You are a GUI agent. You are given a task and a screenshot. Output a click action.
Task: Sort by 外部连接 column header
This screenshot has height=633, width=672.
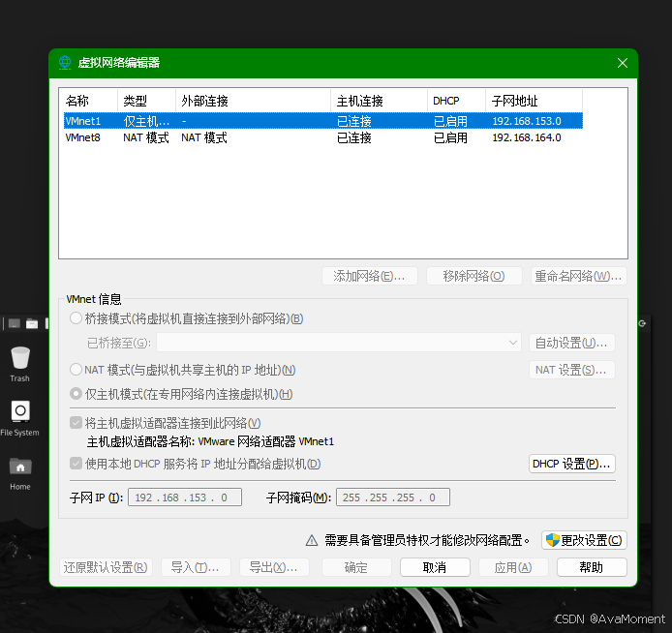click(x=254, y=101)
